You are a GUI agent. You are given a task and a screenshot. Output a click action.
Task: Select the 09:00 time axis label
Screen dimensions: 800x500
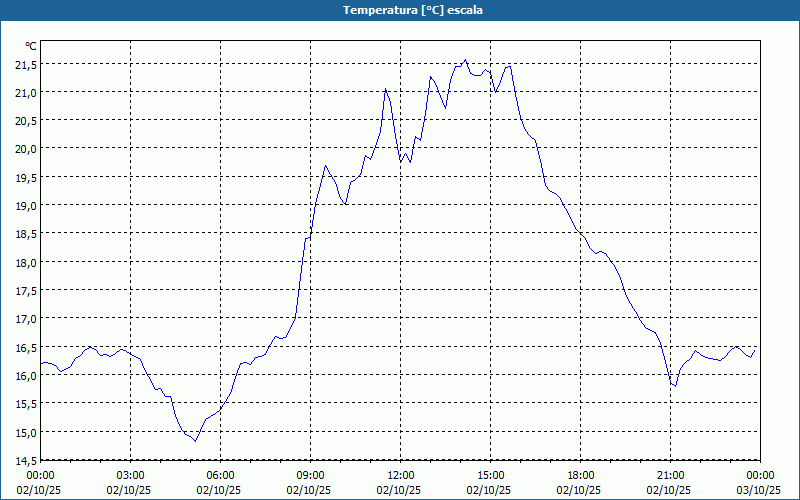311,475
